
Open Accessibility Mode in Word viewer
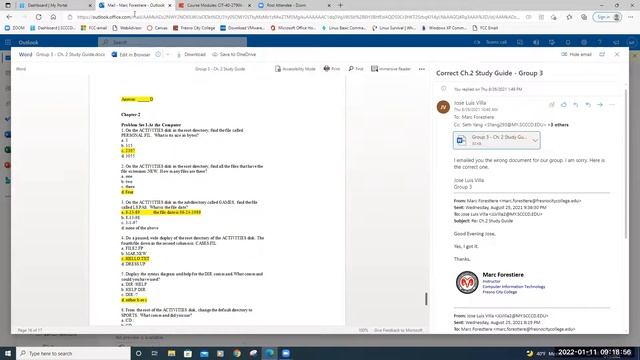[295, 69]
